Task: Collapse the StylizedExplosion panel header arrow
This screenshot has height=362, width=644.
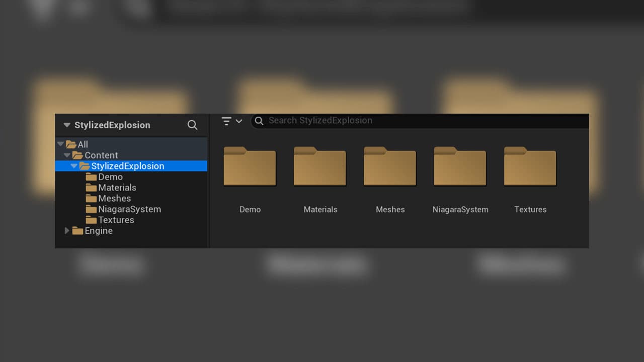Action: [x=66, y=125]
